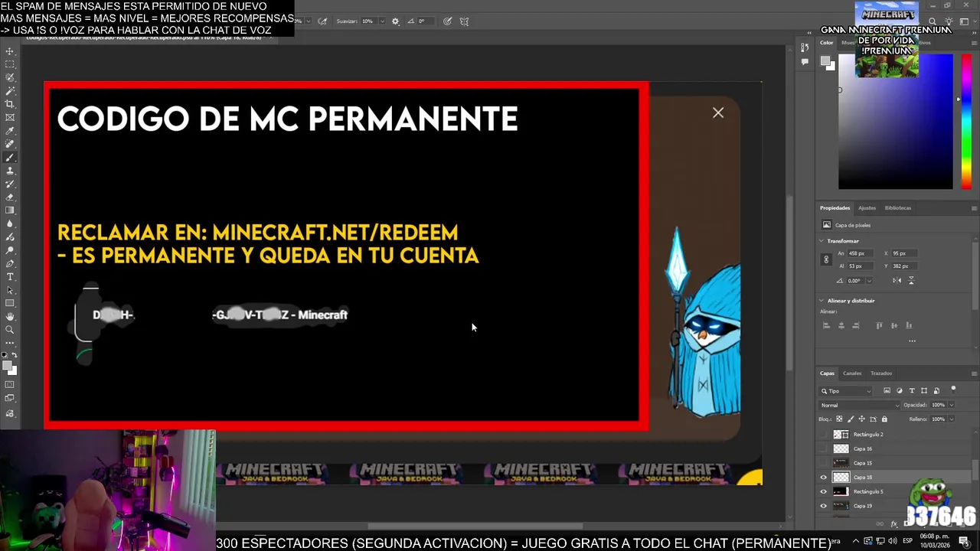Align right edges button

(x=857, y=325)
